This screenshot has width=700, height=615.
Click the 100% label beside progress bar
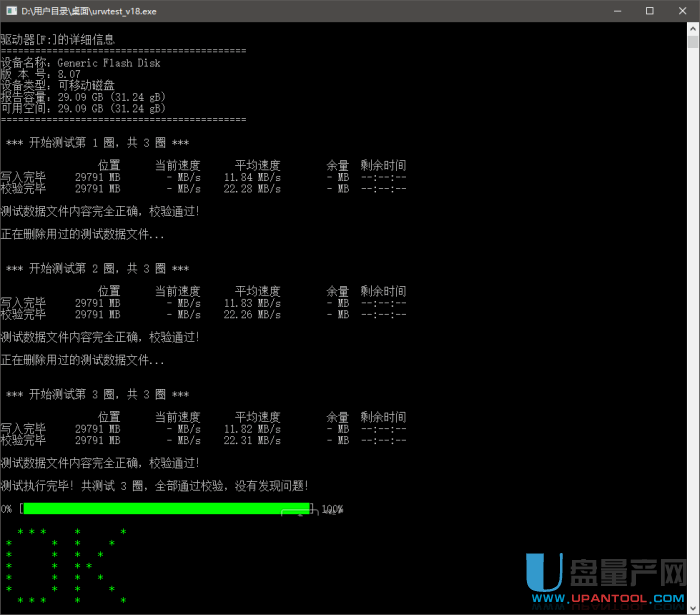pyautogui.click(x=332, y=509)
